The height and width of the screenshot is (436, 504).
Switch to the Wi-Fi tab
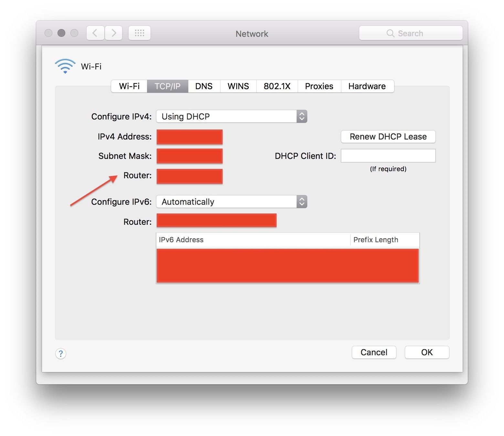click(129, 86)
